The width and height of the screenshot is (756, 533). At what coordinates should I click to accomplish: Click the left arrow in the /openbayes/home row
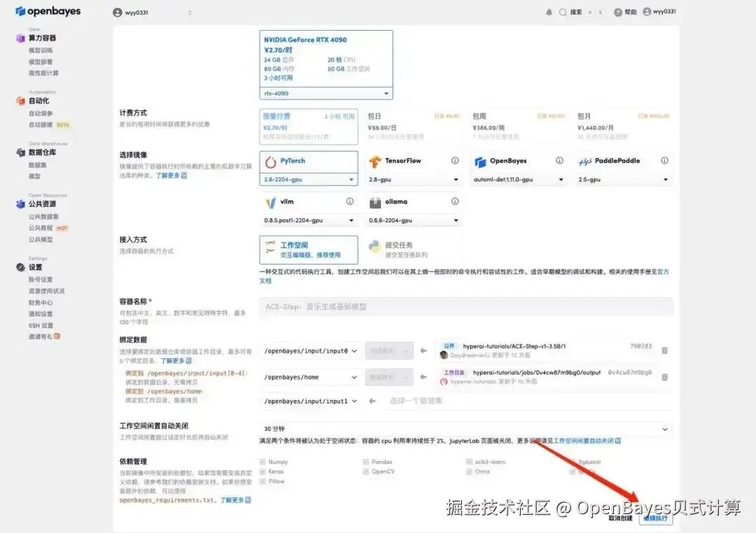[423, 377]
